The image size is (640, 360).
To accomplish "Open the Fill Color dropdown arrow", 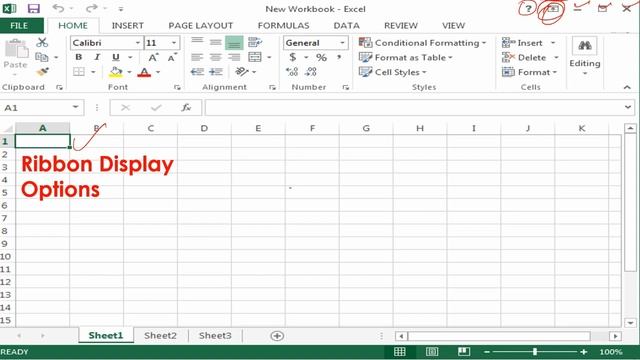I will 129,72.
